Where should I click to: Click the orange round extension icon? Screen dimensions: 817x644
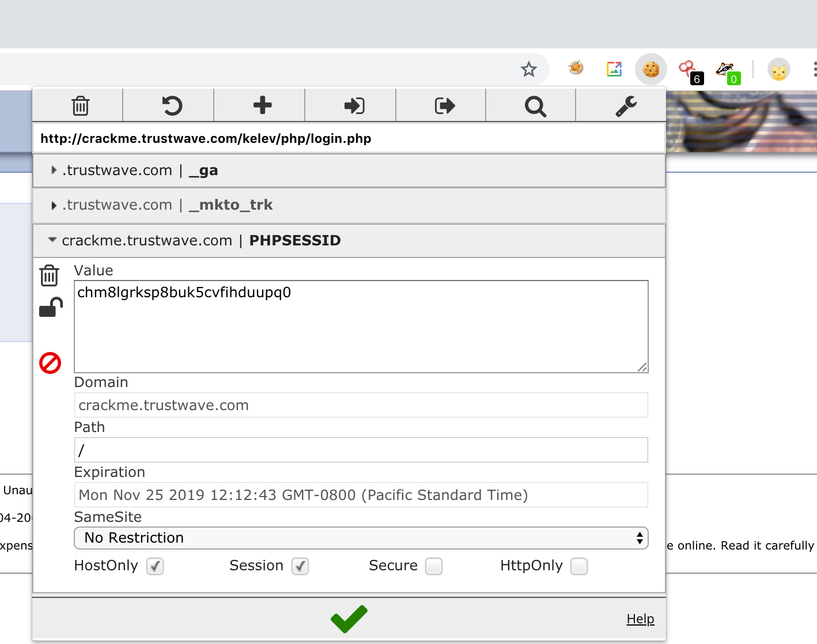tap(576, 68)
